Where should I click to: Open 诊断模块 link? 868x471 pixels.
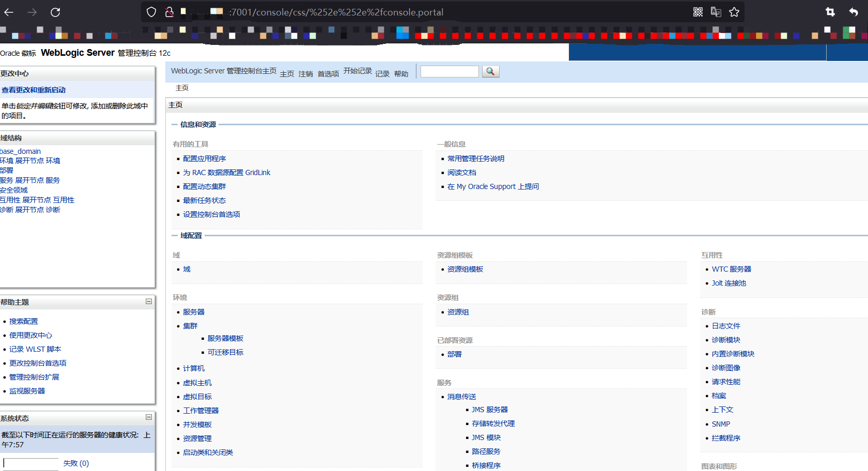pos(726,340)
